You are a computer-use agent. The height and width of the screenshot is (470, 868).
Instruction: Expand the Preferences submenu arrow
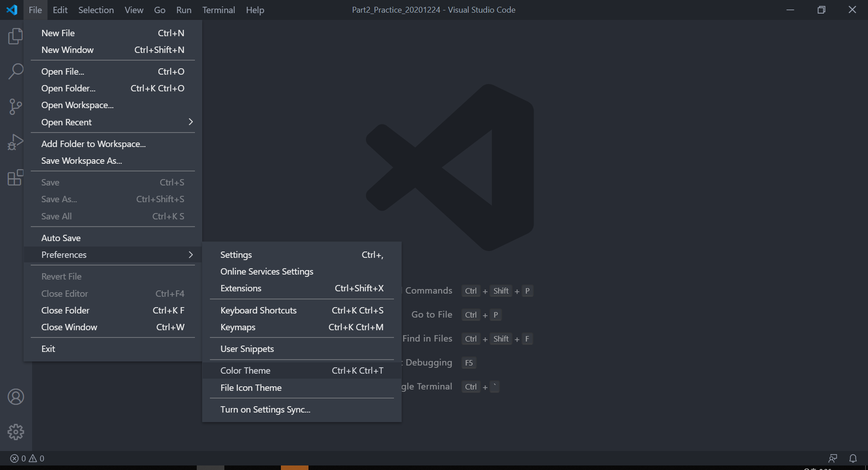click(x=190, y=255)
